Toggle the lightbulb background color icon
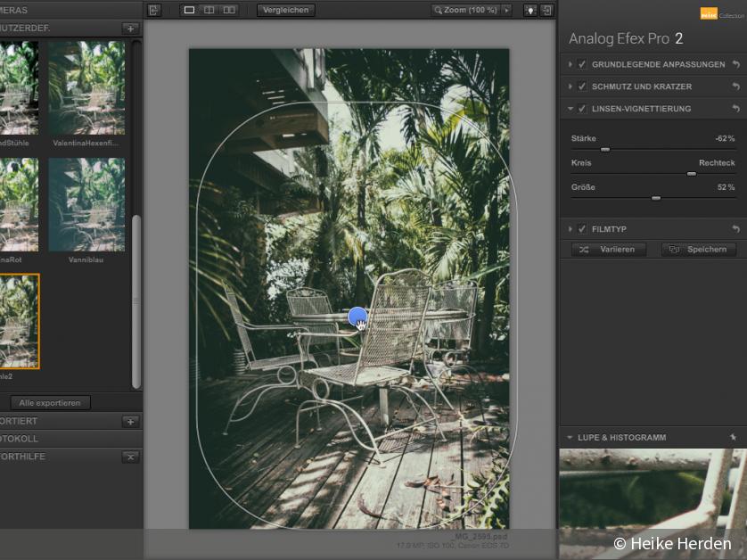The image size is (747, 560). (x=530, y=10)
